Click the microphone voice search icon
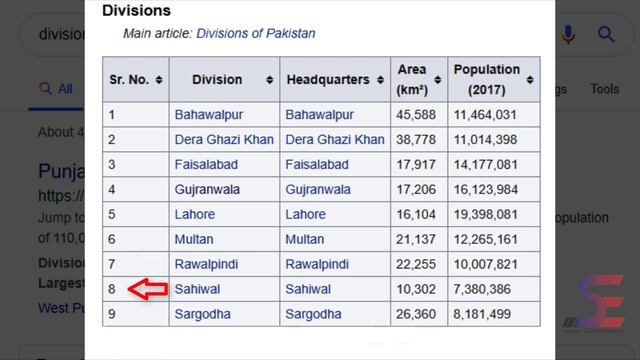Screen dimensions: 640x360 568,34
